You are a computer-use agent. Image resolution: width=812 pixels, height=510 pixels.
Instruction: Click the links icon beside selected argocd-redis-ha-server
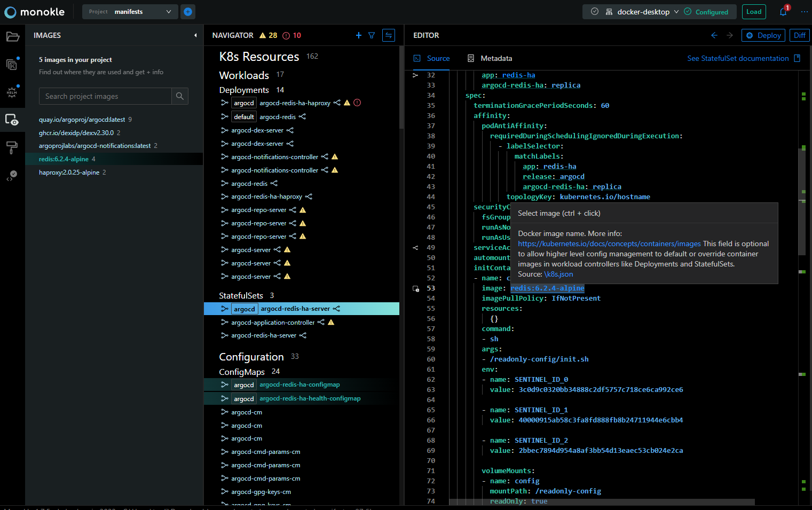[336, 309]
